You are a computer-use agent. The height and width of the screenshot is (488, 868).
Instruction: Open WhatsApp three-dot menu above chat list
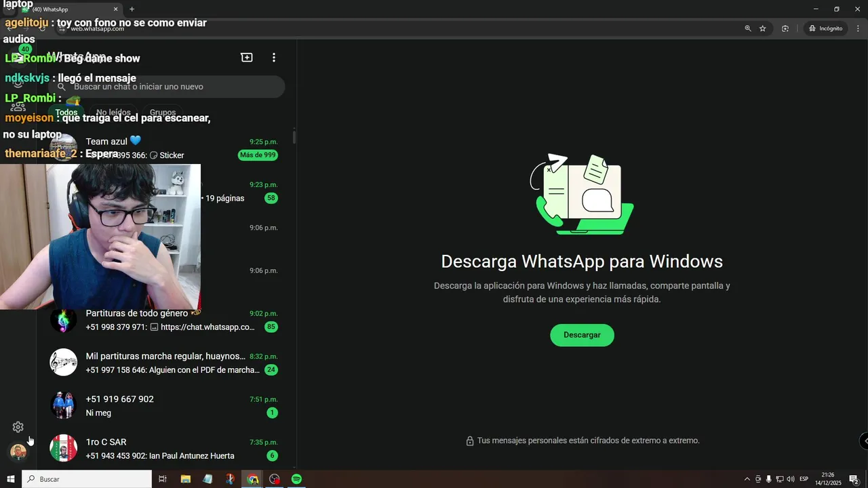point(274,58)
